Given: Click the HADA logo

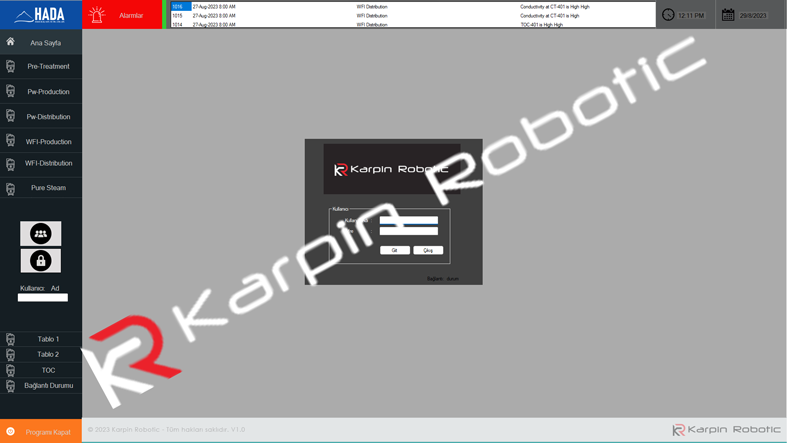Looking at the screenshot, I should click(x=41, y=15).
